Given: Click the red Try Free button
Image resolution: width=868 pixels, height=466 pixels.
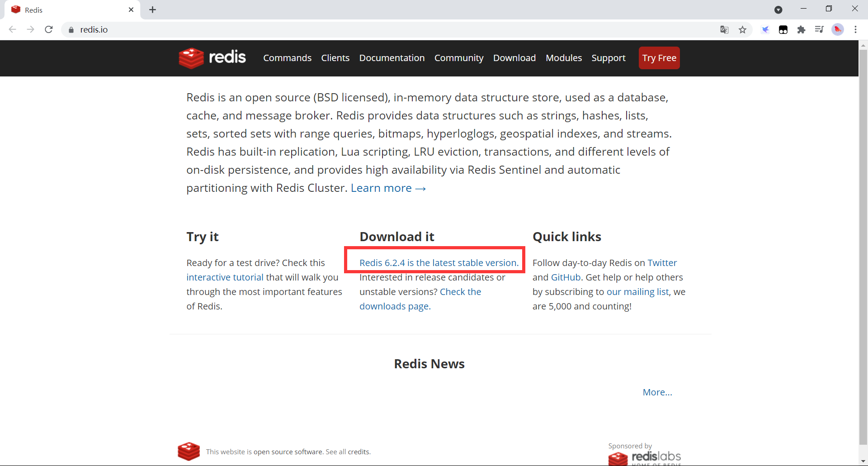Looking at the screenshot, I should (x=659, y=58).
